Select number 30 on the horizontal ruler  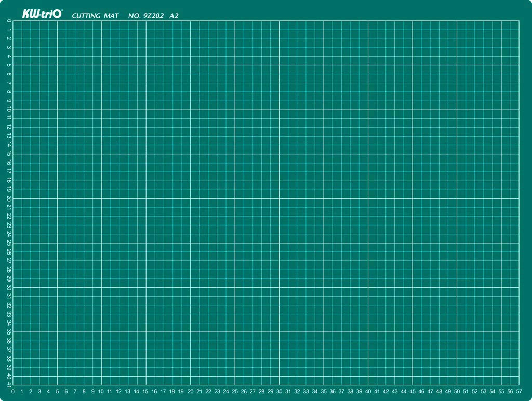tap(279, 391)
